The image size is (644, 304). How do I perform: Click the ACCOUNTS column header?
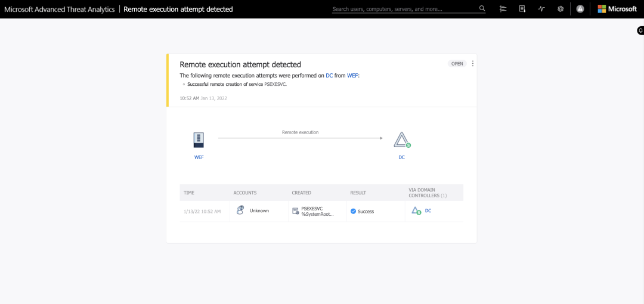245,193
